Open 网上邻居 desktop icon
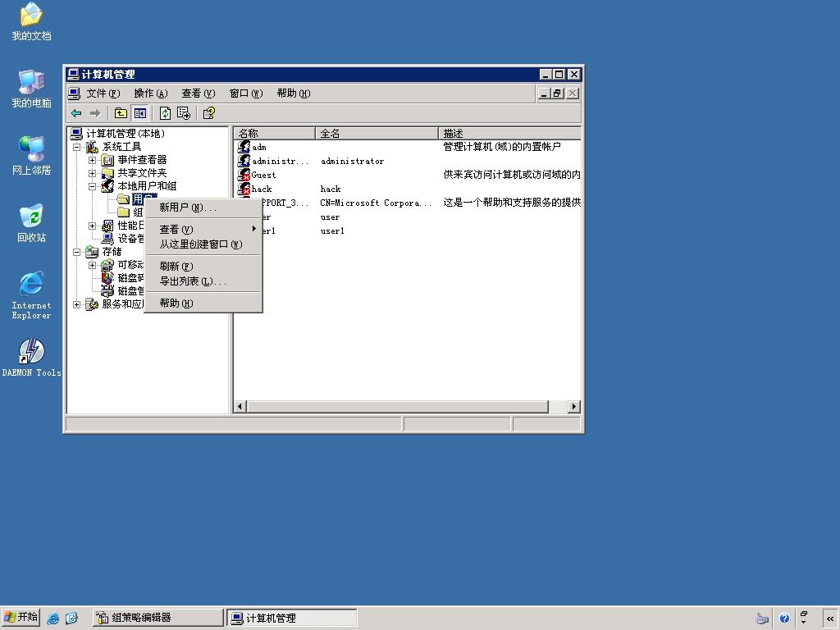 (32, 156)
